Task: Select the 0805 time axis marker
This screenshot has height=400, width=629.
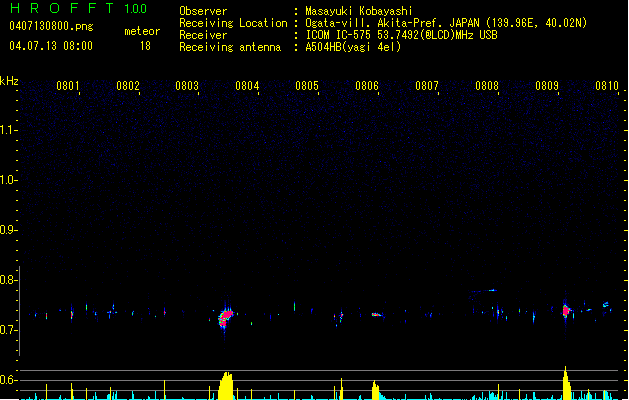Action: [307, 86]
